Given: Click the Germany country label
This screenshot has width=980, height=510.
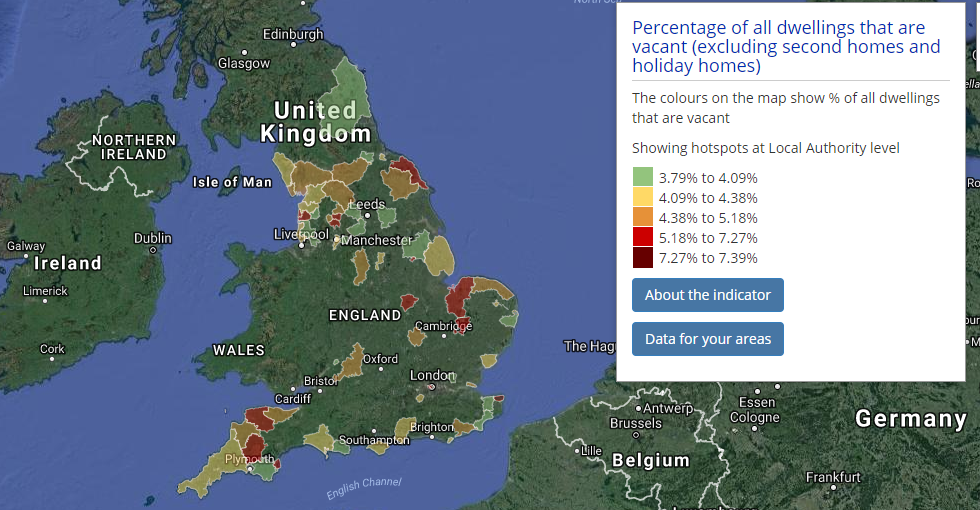Looking at the screenshot, I should click(x=911, y=419).
